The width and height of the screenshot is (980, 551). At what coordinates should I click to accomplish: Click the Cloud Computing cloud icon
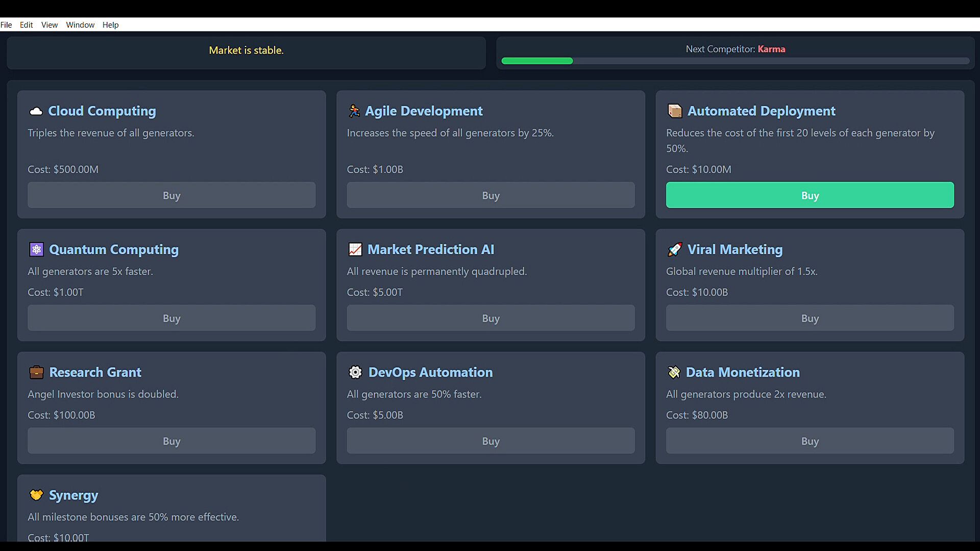36,111
